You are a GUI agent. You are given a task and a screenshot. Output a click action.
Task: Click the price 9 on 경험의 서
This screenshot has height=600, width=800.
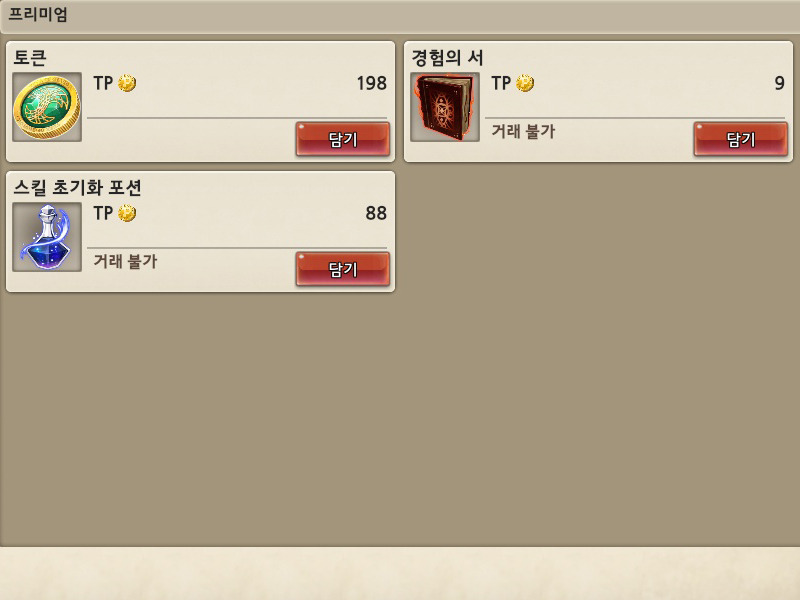point(779,83)
